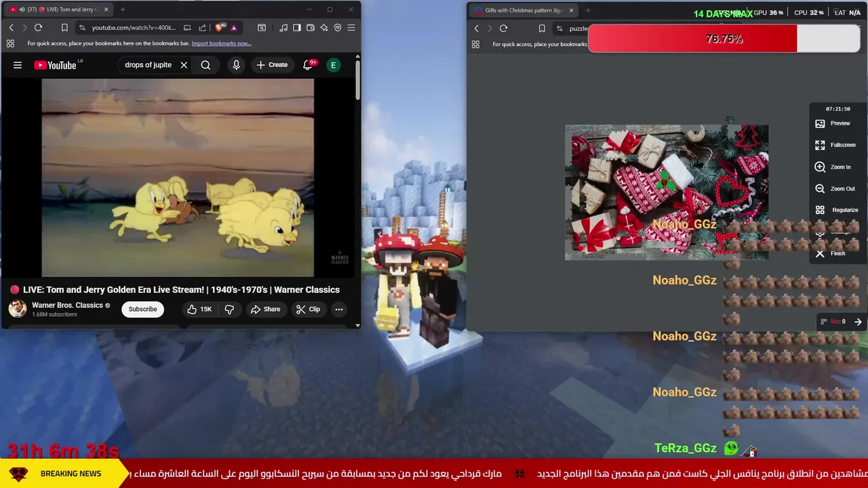This screenshot has width=868, height=488.
Task: Open a new tab in puzzle window
Action: click(x=588, y=10)
